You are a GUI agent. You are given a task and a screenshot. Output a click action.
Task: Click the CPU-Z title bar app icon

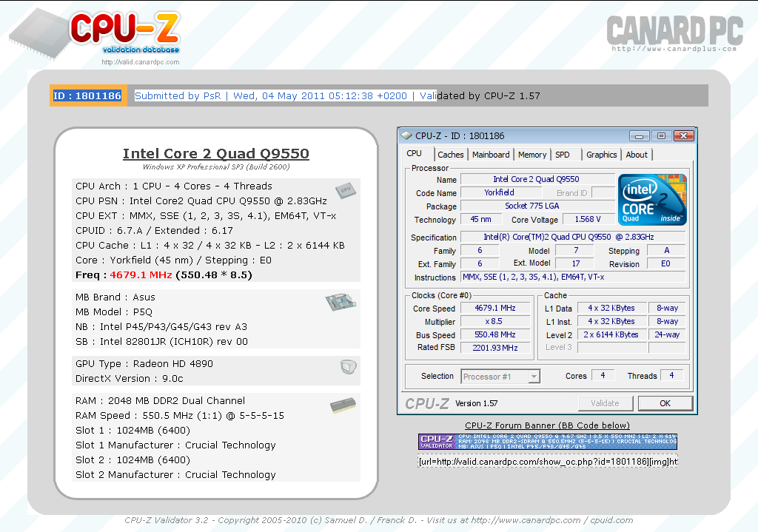(407, 136)
